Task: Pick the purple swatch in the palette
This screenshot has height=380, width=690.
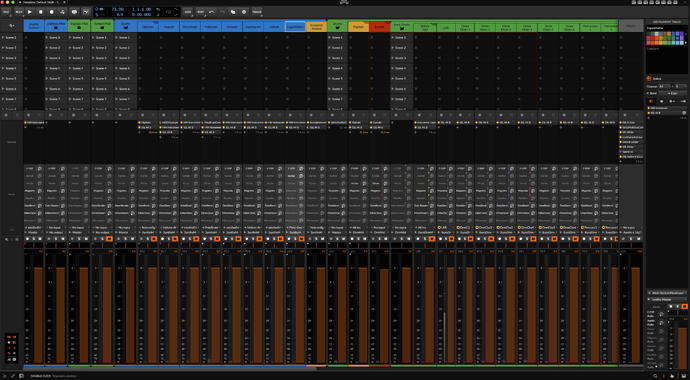Action: [682, 33]
